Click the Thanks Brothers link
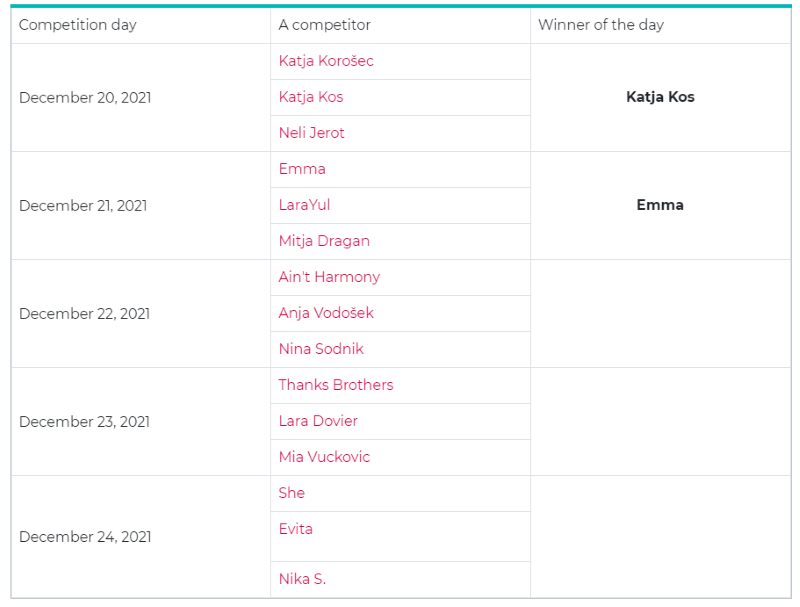The width and height of the screenshot is (800, 607). pyautogui.click(x=336, y=385)
